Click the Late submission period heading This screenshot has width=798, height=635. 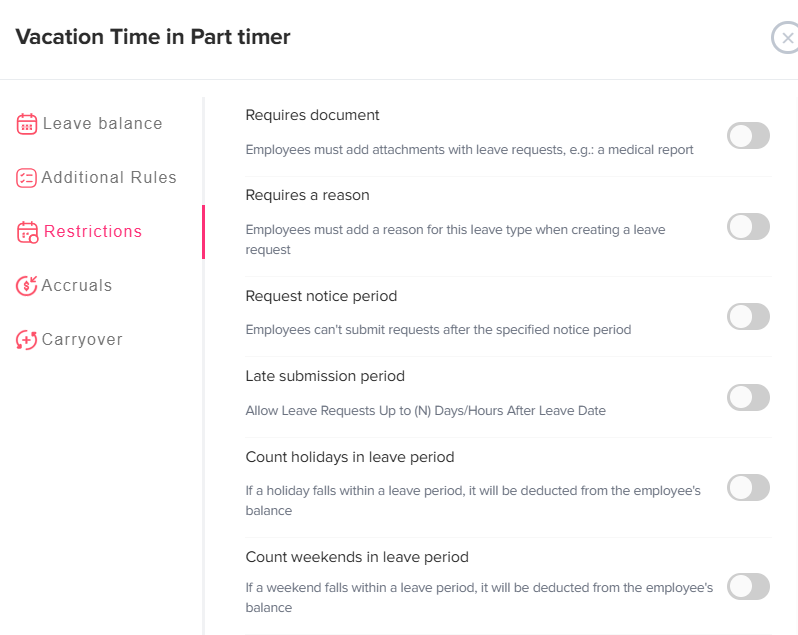pos(325,376)
